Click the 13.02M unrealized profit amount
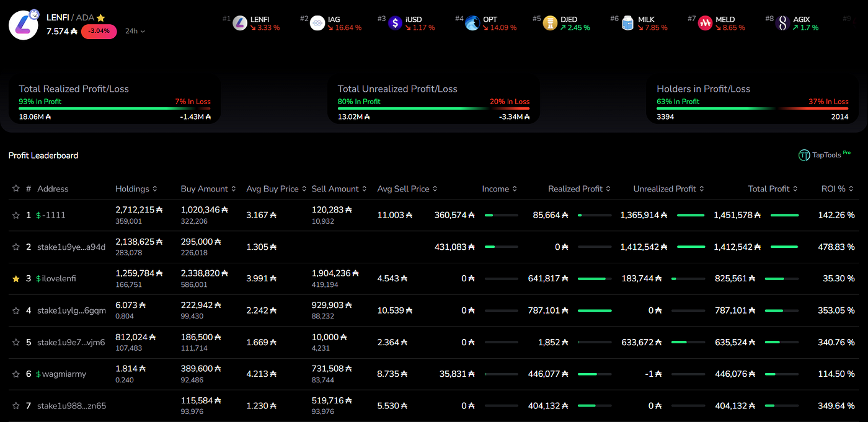Screen dimensions: 868x422 coord(353,116)
